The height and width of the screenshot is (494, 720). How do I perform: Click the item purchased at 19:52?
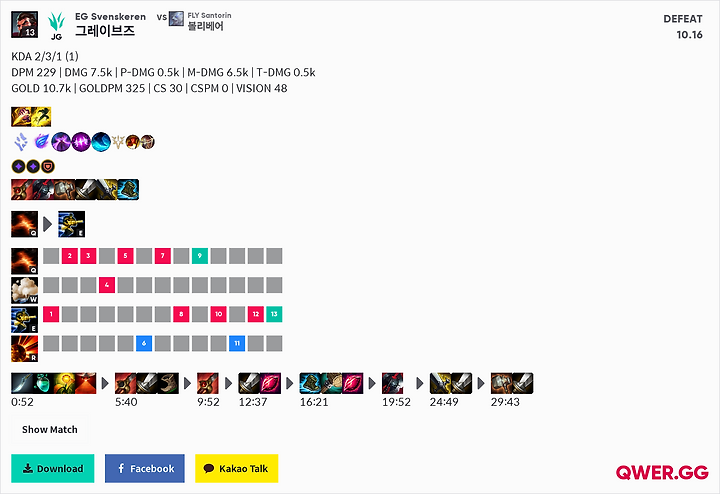393,383
